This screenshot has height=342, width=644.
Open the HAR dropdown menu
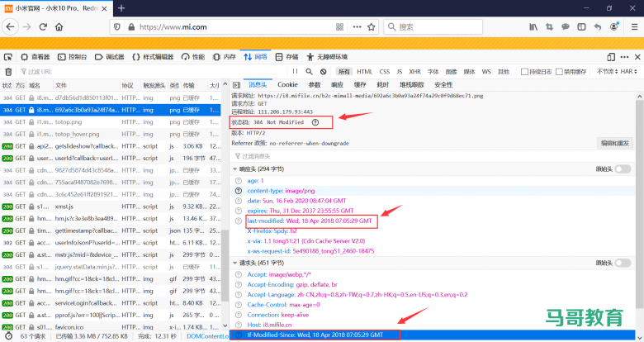(x=628, y=72)
